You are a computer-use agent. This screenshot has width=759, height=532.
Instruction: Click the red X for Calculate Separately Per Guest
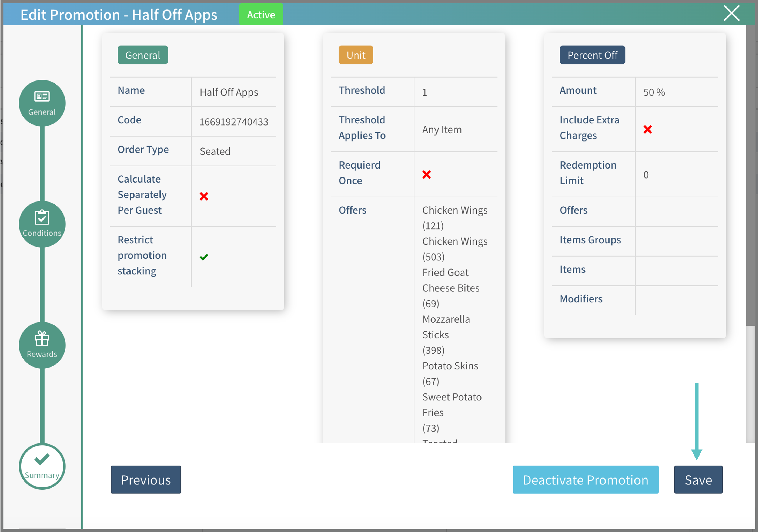(x=204, y=197)
